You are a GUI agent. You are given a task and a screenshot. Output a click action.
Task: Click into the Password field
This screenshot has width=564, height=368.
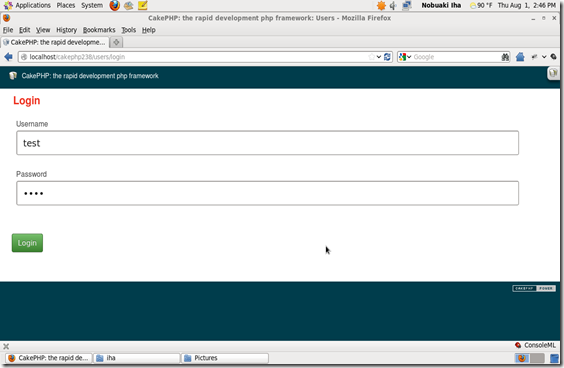267,193
